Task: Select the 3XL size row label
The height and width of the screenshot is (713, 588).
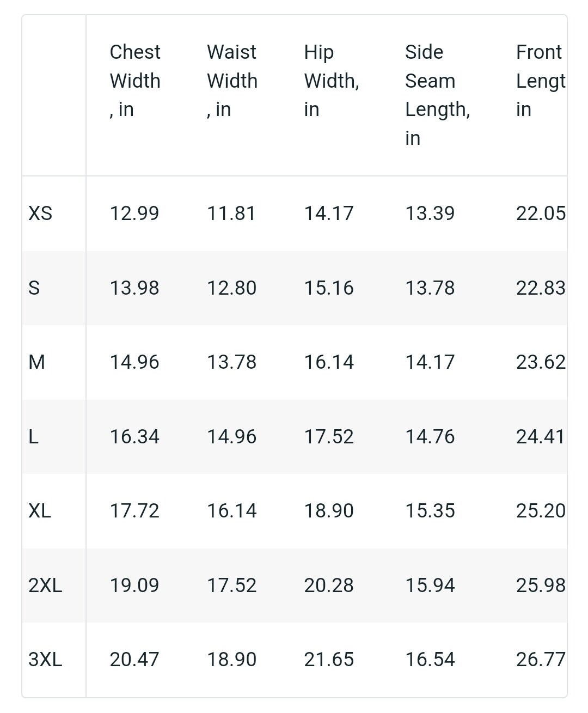Action: [x=45, y=659]
